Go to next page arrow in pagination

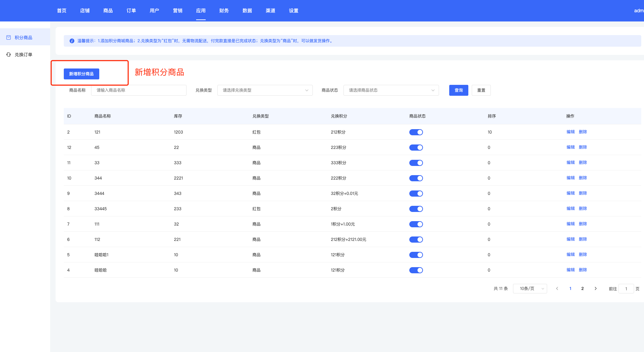pyautogui.click(x=596, y=289)
